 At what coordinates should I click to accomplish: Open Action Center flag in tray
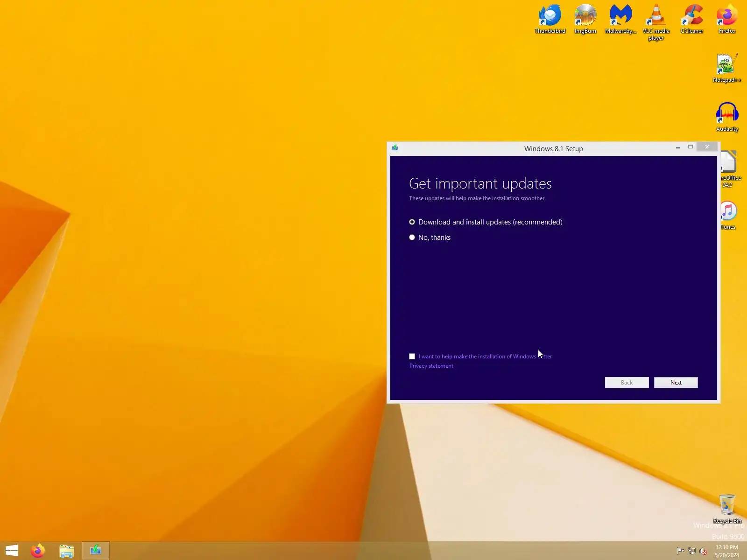click(681, 551)
